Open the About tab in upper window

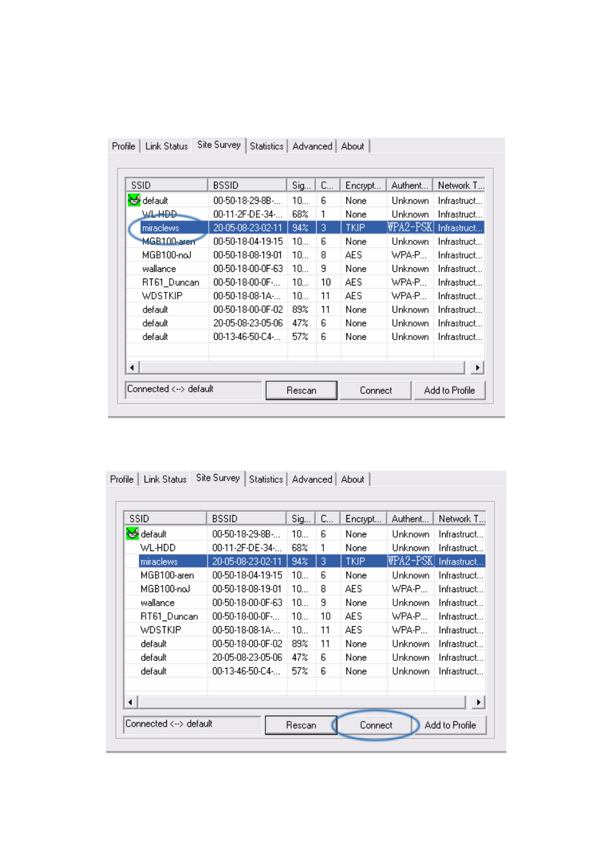[353, 146]
